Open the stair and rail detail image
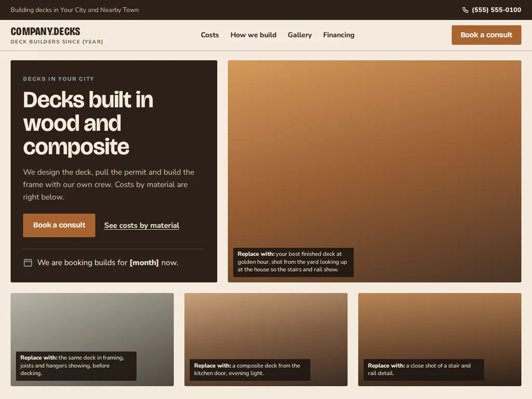532x399 pixels. click(x=440, y=340)
